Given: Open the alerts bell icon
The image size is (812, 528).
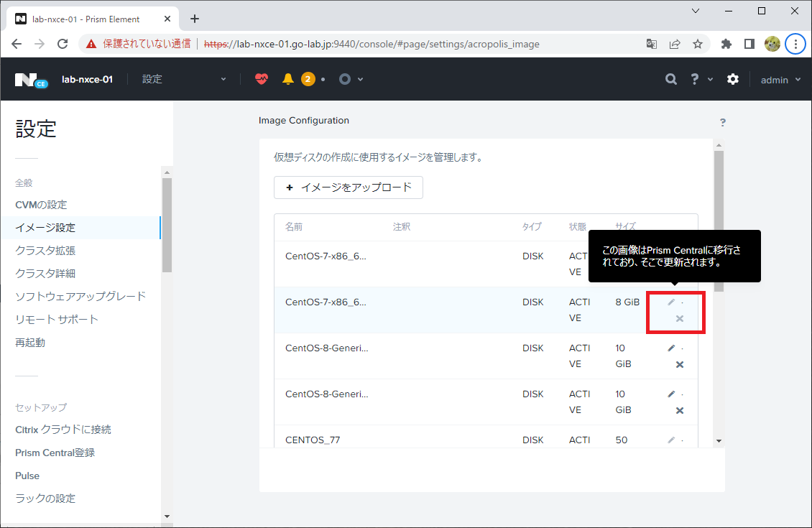Looking at the screenshot, I should pos(288,79).
